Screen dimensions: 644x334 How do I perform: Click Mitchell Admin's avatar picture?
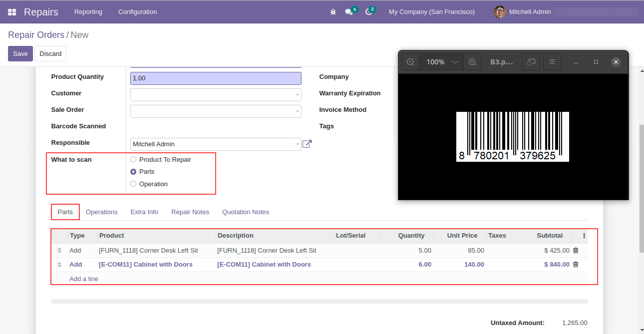(x=500, y=12)
